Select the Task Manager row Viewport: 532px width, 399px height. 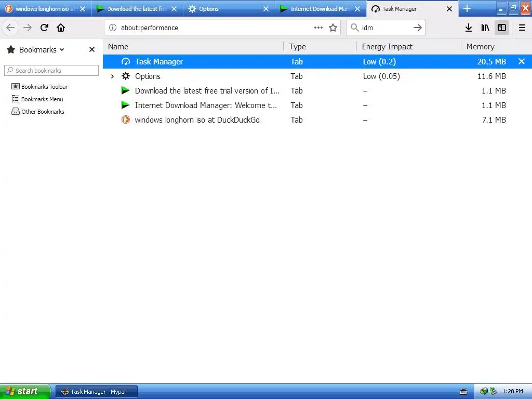tap(317, 61)
